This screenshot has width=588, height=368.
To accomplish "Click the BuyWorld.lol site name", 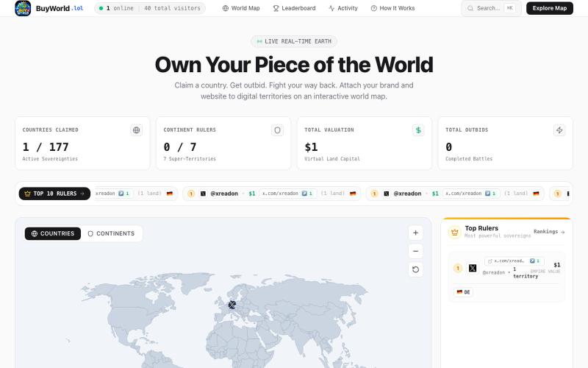I will click(x=60, y=8).
